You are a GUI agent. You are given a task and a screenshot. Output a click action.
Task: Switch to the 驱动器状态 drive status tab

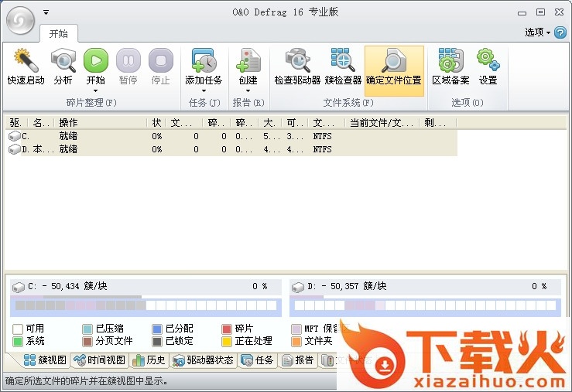click(x=203, y=360)
